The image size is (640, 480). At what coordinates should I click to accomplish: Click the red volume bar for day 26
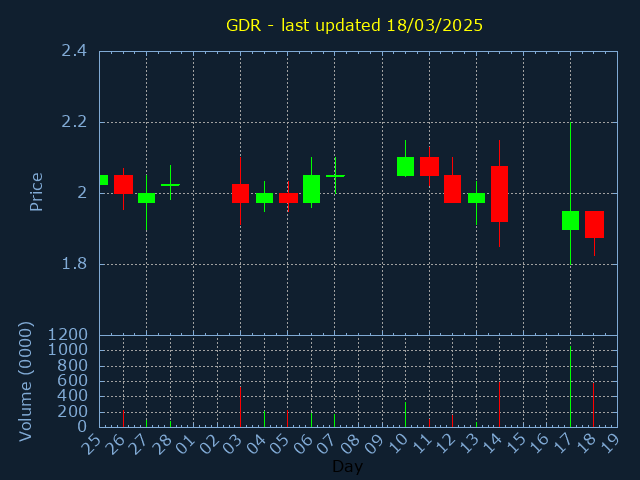point(123,419)
